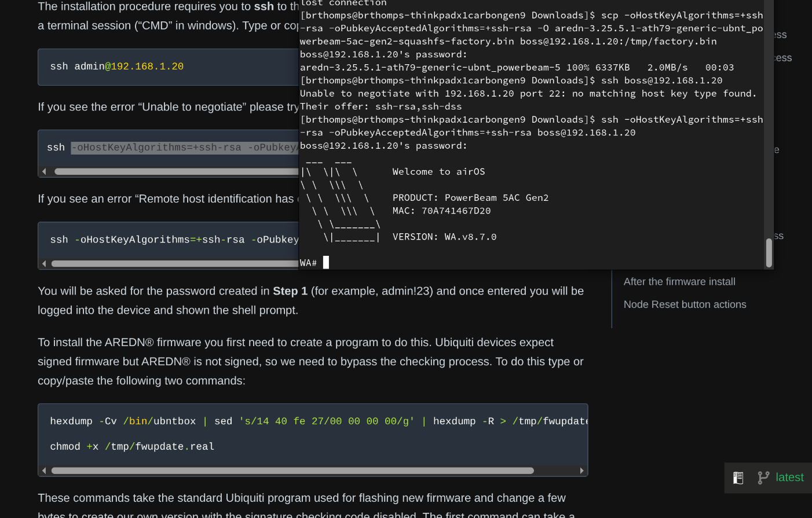This screenshot has width=812, height=518.
Task: Click the 'chmod +x /tmp/fwupdate.real' command line
Action: [x=132, y=447]
